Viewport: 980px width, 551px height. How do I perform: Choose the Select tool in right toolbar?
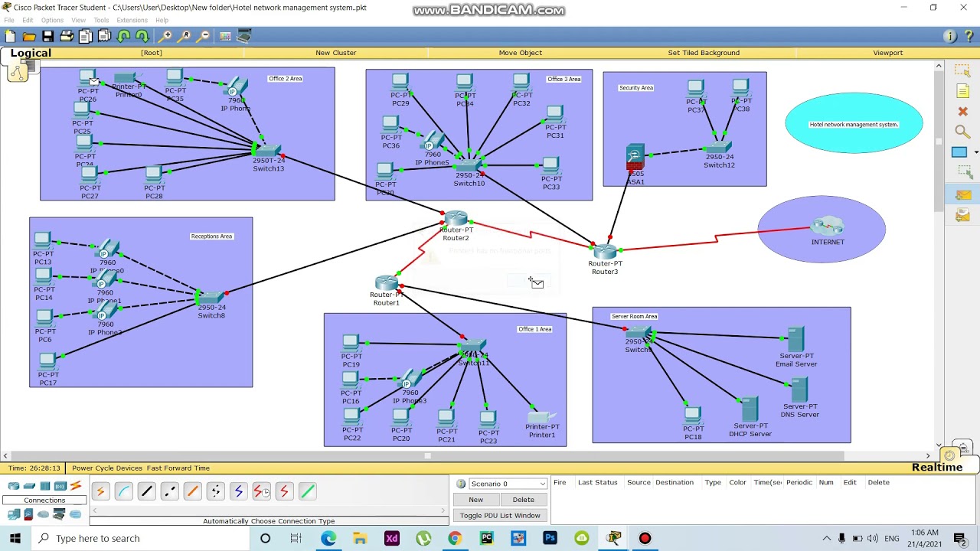962,70
